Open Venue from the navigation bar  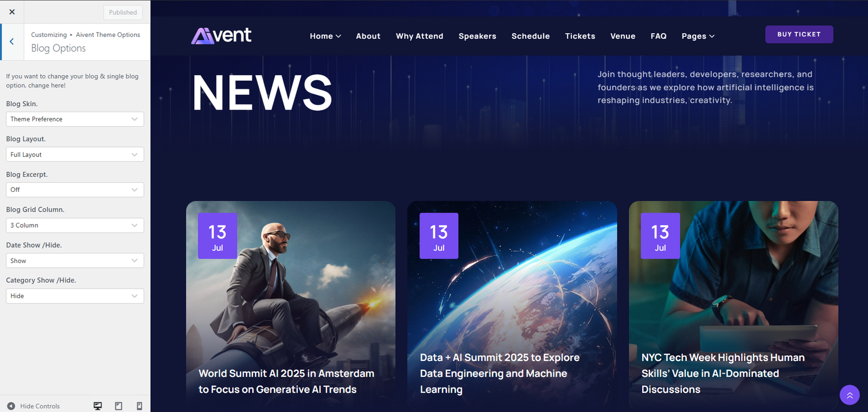click(x=623, y=36)
